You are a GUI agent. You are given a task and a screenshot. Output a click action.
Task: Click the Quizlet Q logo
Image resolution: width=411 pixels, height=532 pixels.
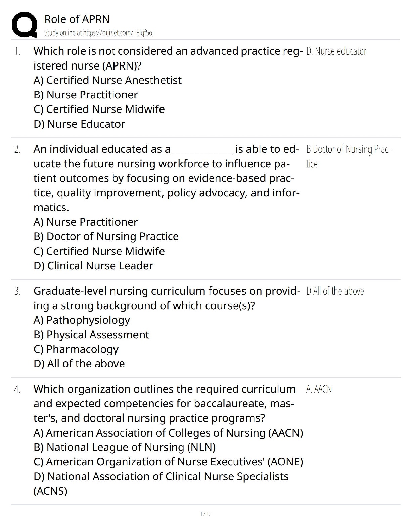point(24,24)
